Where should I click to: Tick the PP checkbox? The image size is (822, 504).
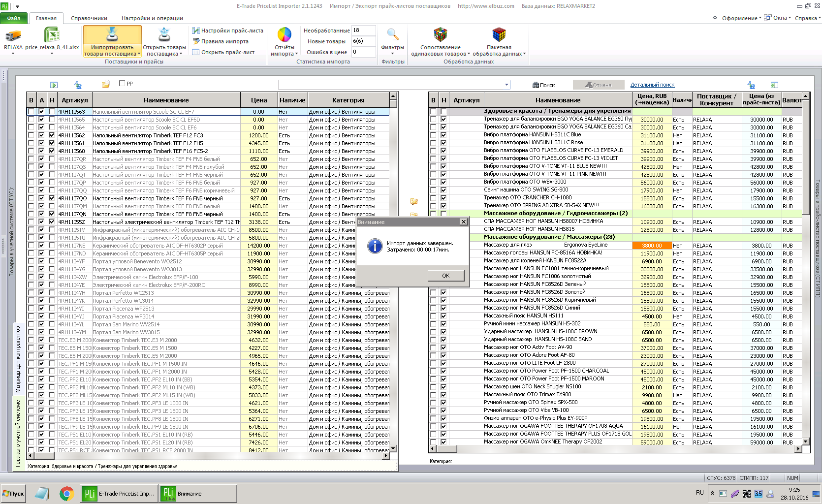point(122,83)
